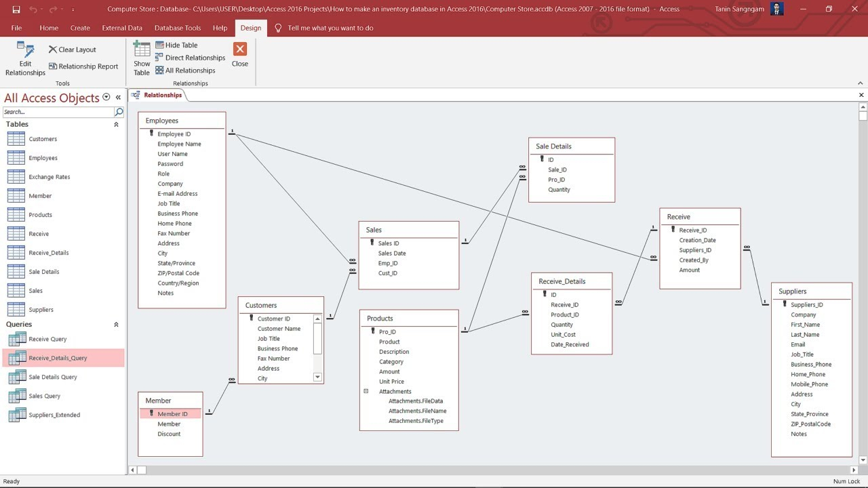Switch to the Create tab
Image resolution: width=868 pixels, height=488 pixels.
click(80, 28)
